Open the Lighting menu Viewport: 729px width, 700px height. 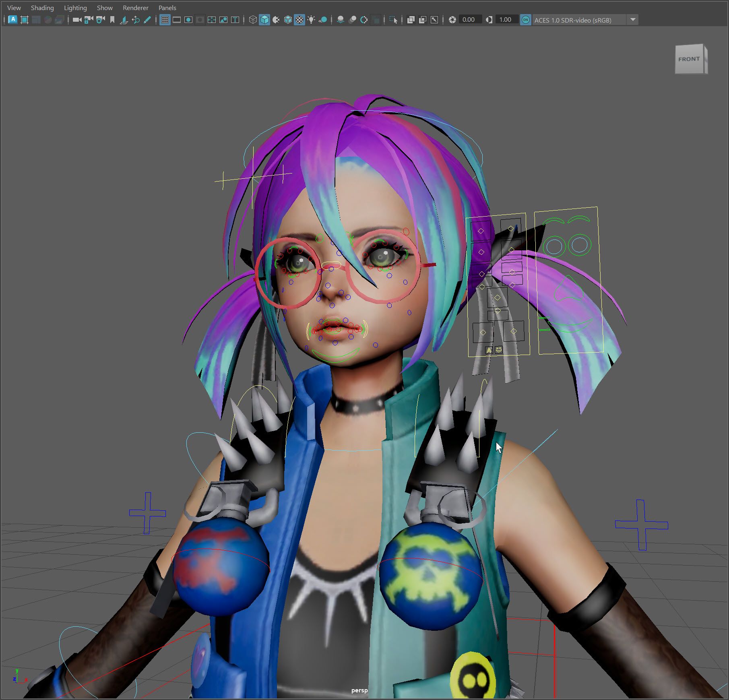(75, 8)
